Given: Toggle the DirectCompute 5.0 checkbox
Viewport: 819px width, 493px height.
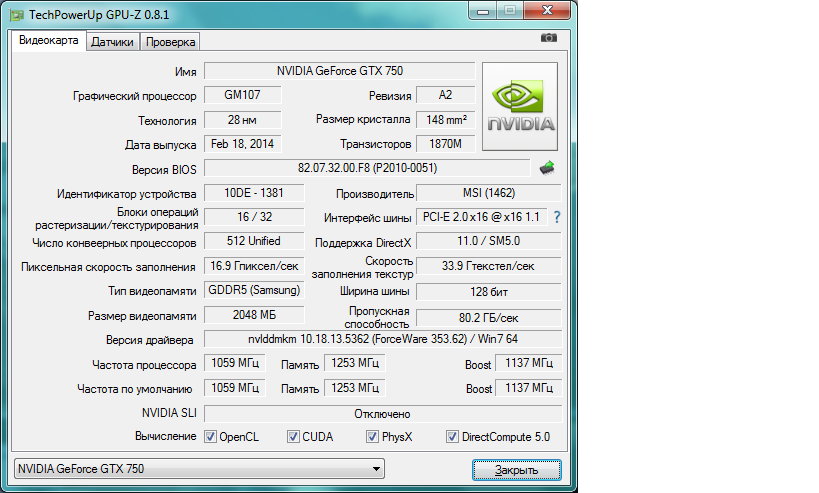Looking at the screenshot, I should 453,437.
